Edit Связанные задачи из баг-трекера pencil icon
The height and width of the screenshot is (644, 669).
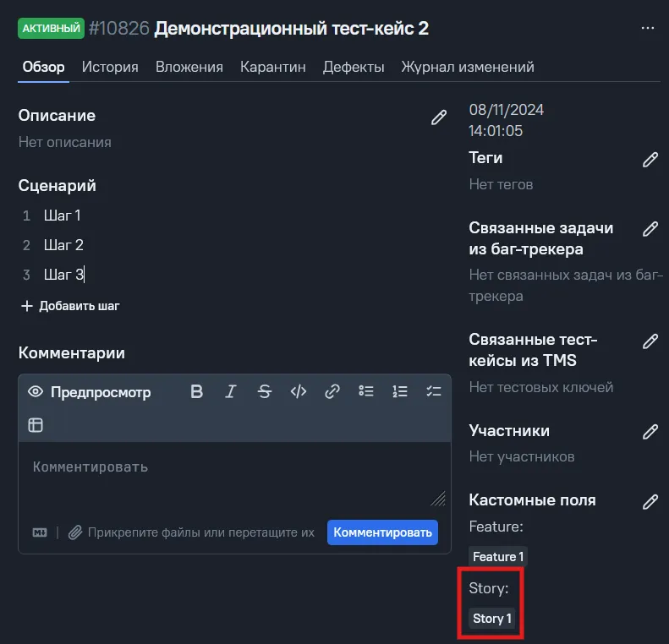pos(650,229)
